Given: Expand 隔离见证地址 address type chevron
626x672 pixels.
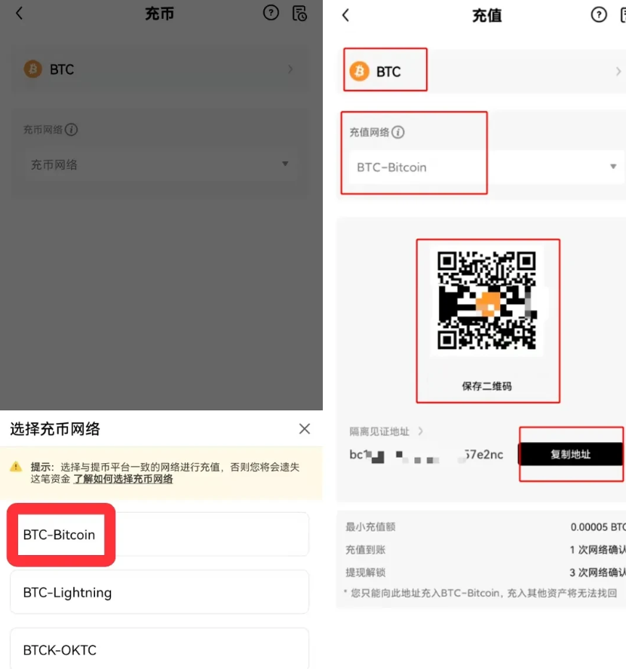Looking at the screenshot, I should (x=420, y=431).
